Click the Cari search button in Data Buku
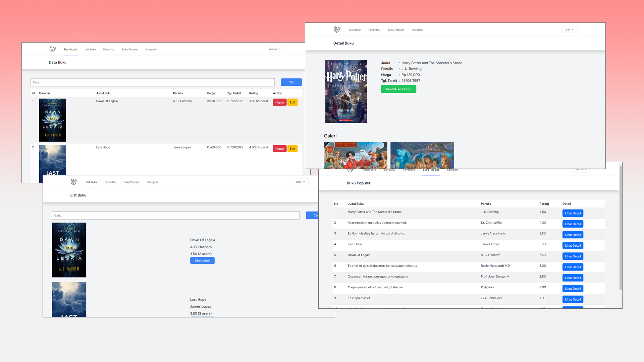 (291, 82)
